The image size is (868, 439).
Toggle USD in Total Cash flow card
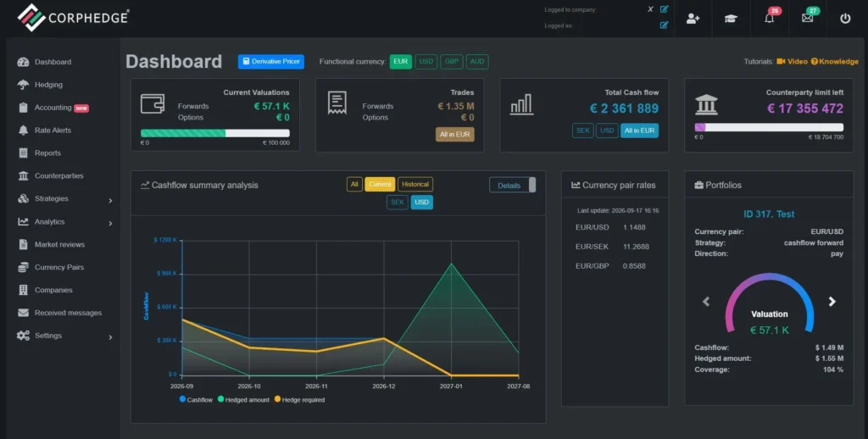click(607, 131)
